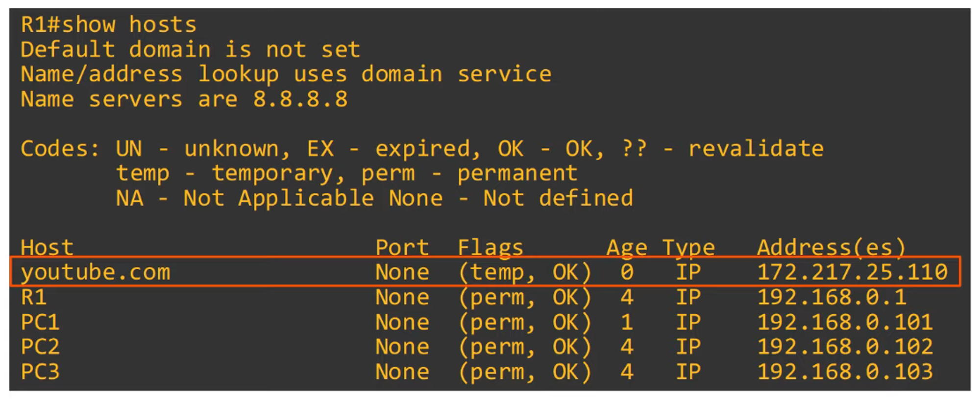Click the R1 host row name

tap(34, 297)
